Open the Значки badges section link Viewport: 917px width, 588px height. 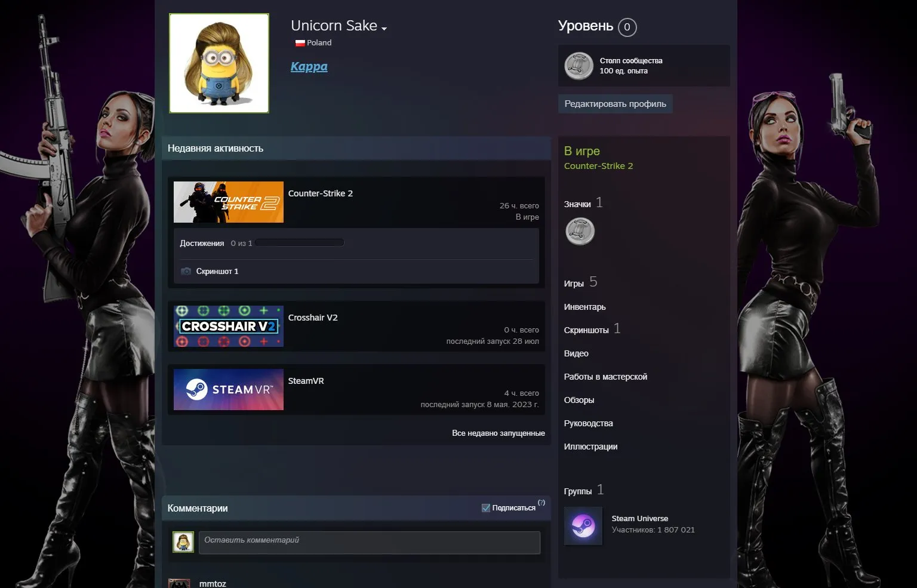click(x=577, y=204)
